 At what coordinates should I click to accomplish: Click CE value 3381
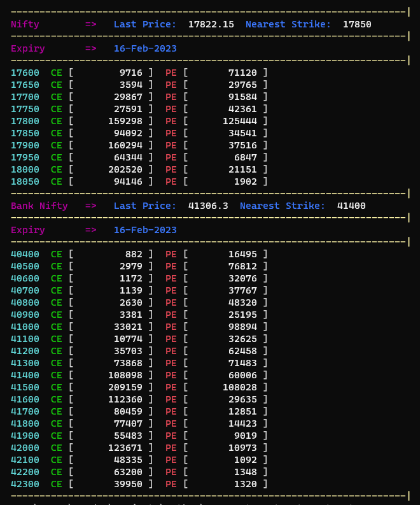131,315
